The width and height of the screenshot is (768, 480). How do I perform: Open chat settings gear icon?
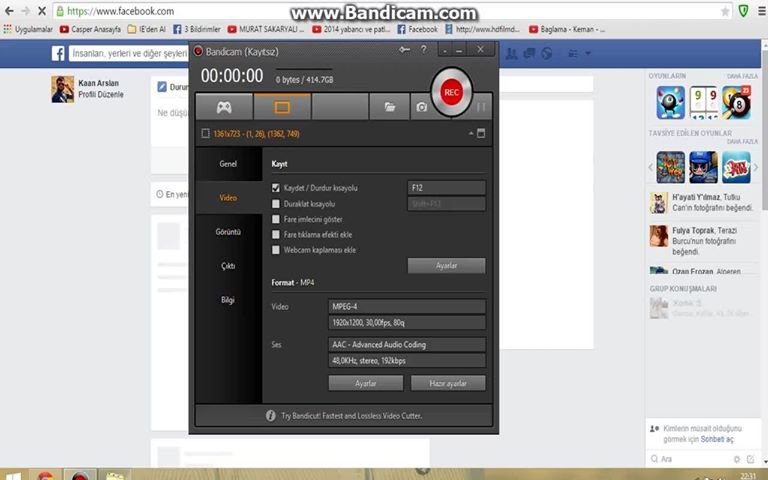[x=737, y=459]
